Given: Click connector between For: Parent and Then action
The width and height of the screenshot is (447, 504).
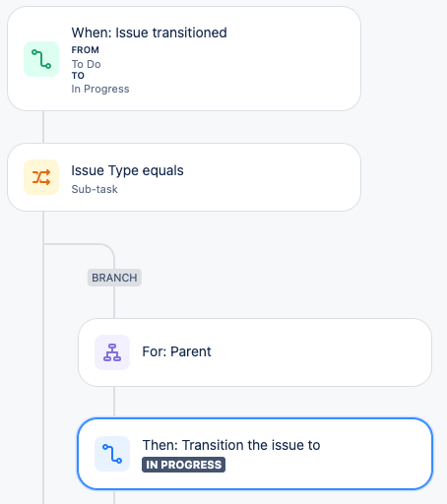Looking at the screenshot, I should 114,402.
